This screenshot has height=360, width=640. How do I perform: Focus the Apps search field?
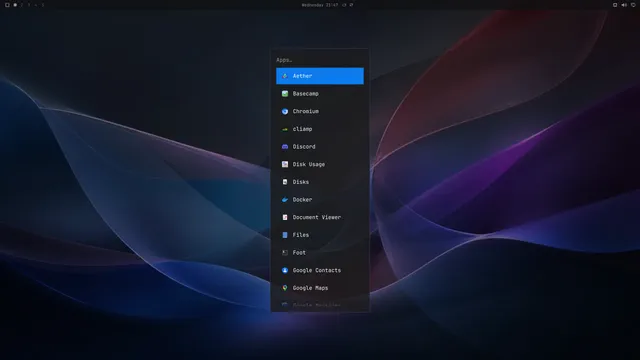coord(320,60)
